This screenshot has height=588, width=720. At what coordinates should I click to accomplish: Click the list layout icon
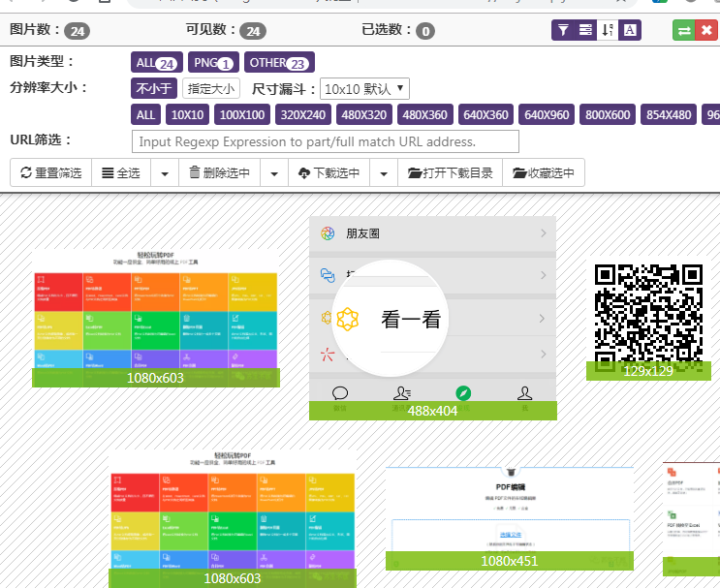click(585, 30)
